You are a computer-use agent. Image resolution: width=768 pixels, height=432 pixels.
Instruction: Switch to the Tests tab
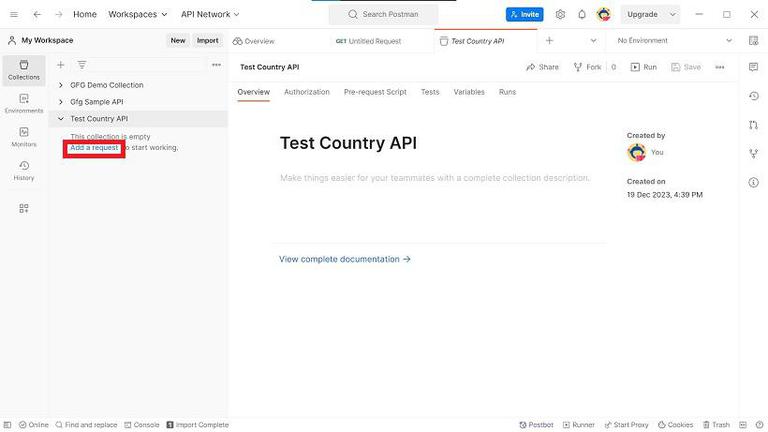click(430, 92)
